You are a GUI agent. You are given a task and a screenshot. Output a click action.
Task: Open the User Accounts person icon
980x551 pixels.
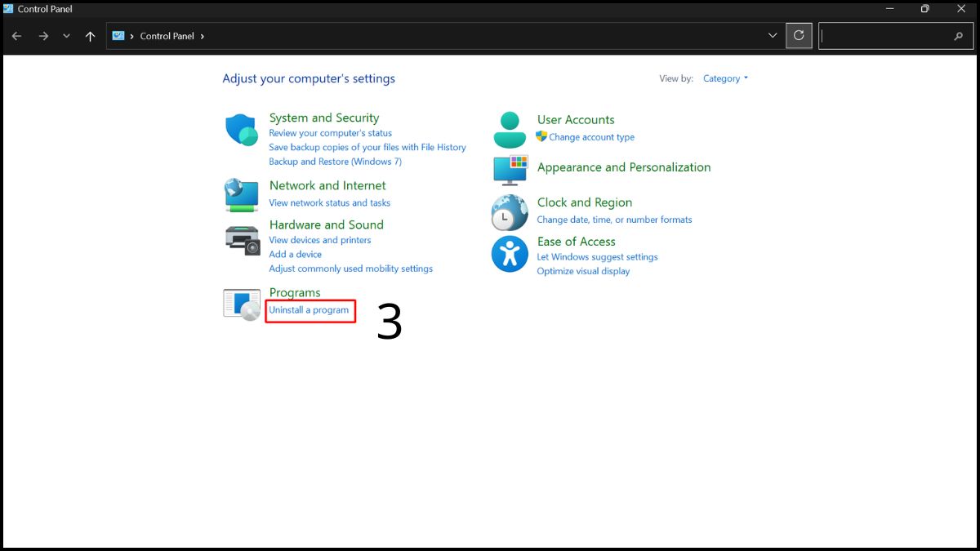pyautogui.click(x=510, y=130)
